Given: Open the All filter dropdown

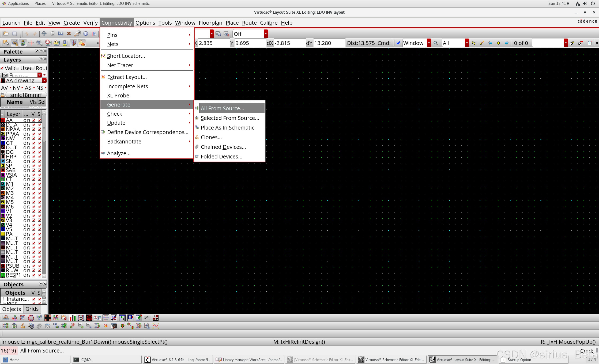Looking at the screenshot, I should (x=467, y=43).
